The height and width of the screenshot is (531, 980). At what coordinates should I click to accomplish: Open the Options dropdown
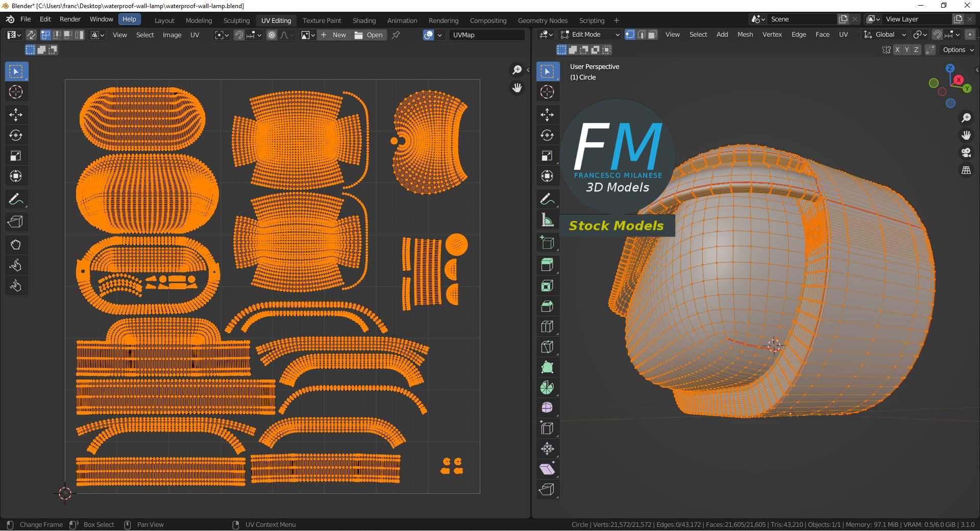(x=958, y=50)
